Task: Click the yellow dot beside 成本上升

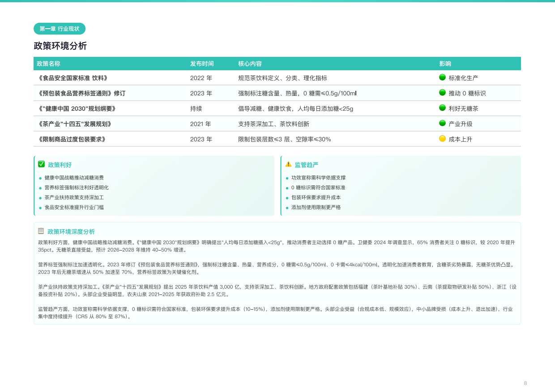Action: click(x=442, y=139)
